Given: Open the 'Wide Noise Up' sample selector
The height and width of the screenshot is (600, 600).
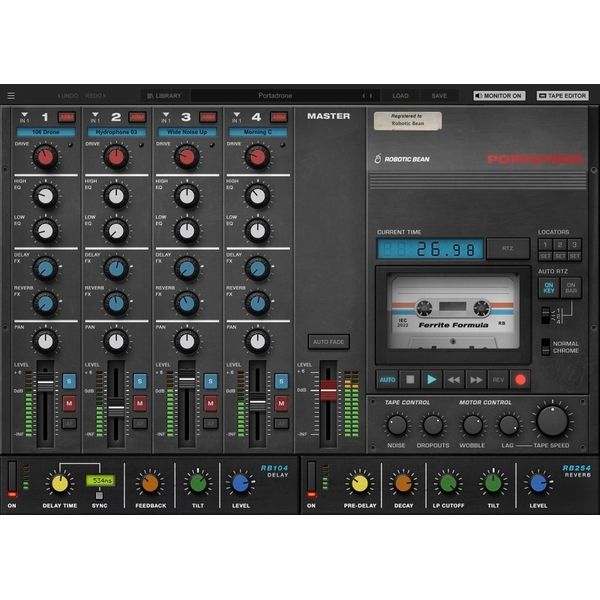Looking at the screenshot, I should click(187, 132).
